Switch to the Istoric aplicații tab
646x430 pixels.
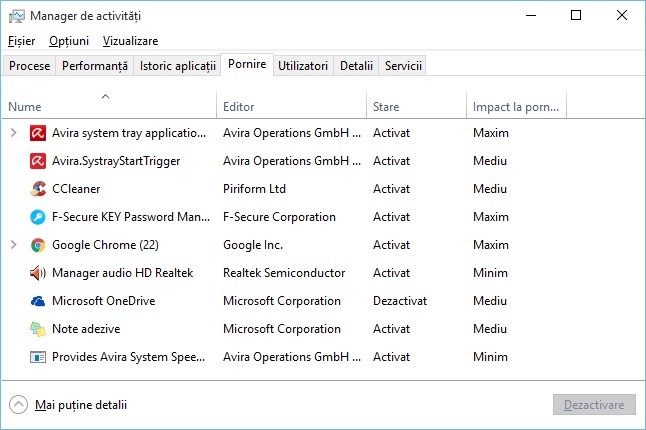point(178,66)
